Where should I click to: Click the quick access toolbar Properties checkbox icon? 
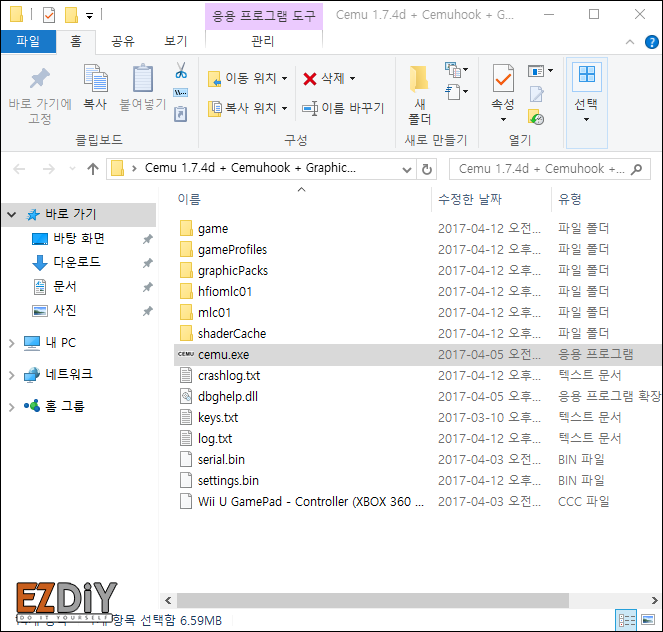click(49, 16)
